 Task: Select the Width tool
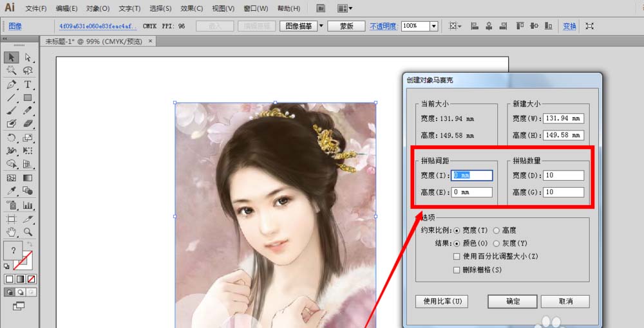[x=12, y=151]
